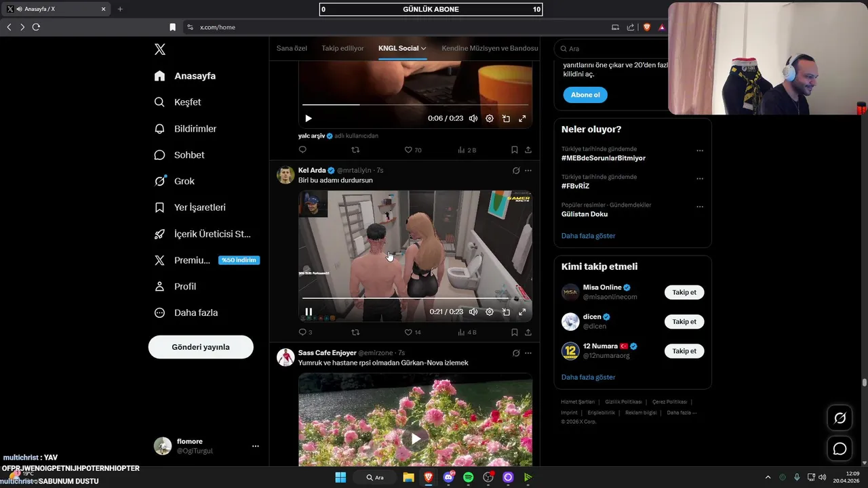Bookmark the yalc arşiv post

point(515,150)
